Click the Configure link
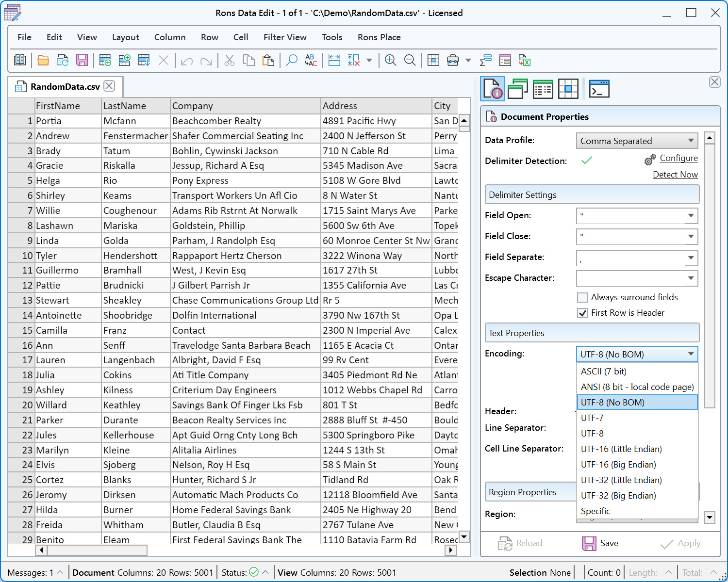The width and height of the screenshot is (728, 582). tap(679, 158)
